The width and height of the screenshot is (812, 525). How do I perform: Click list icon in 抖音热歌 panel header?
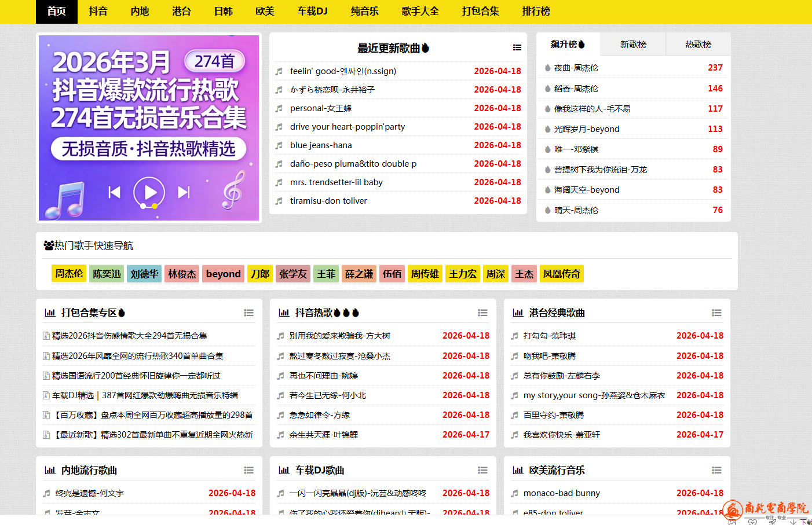[482, 313]
